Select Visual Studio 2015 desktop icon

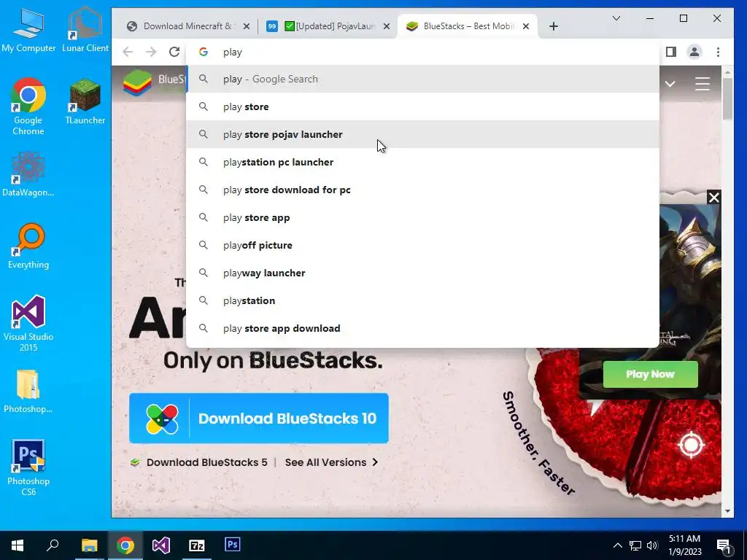point(28,323)
